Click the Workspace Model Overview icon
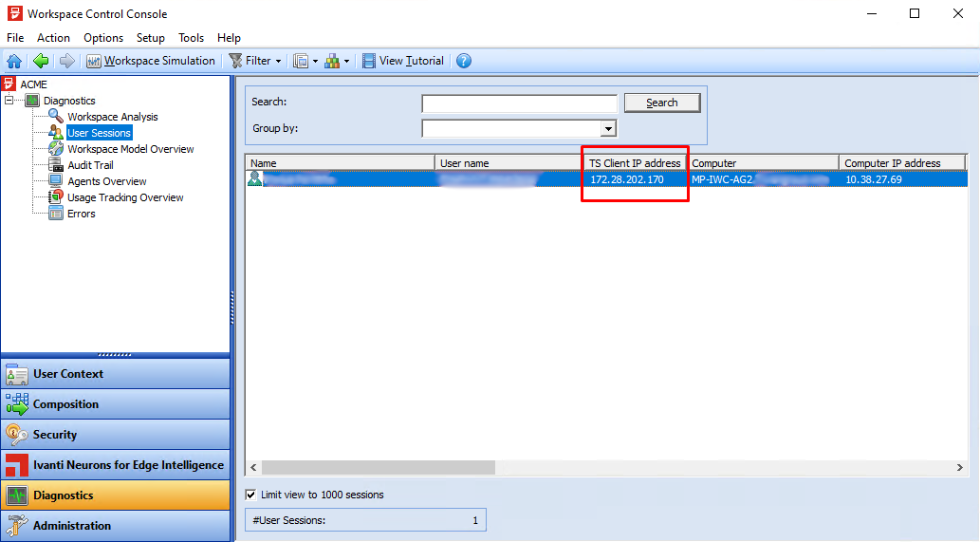The width and height of the screenshot is (980, 542). click(x=56, y=149)
